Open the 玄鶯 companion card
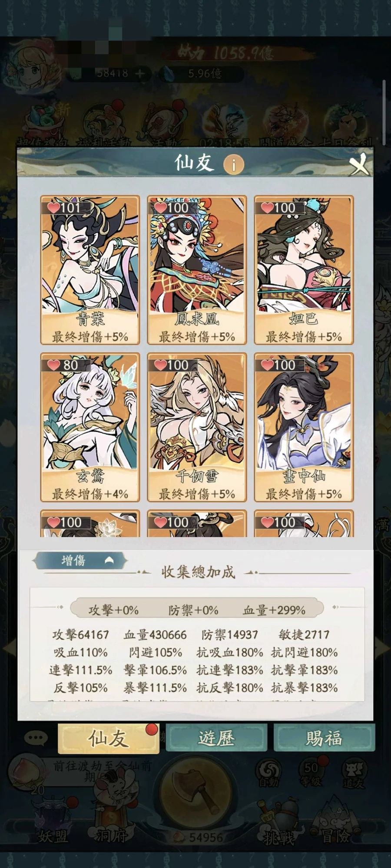 click(x=90, y=427)
